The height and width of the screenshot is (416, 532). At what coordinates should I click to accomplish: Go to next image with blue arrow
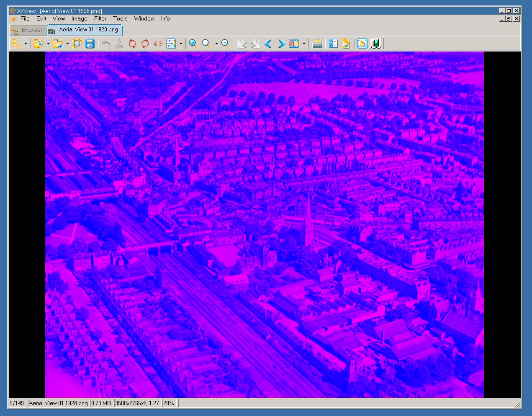pyautogui.click(x=281, y=44)
